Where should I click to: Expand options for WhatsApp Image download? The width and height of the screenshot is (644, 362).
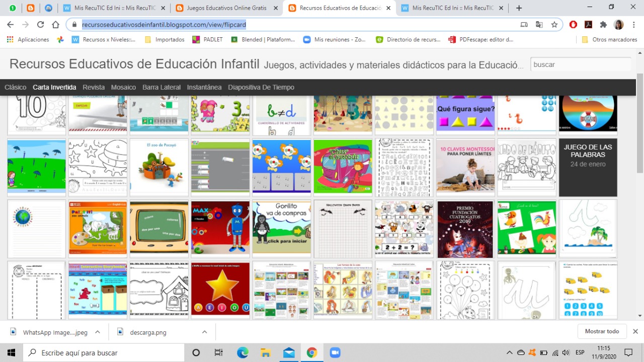point(98,332)
